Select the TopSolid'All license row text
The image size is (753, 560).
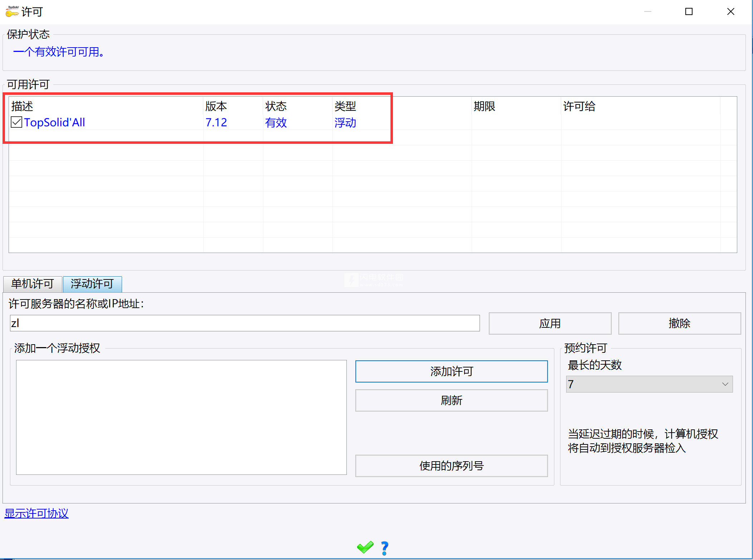point(55,122)
